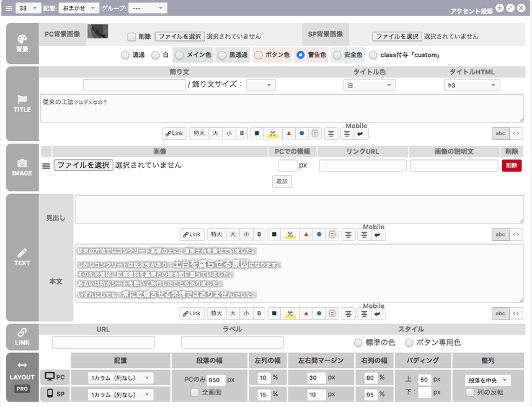Select the 安全色 background option

pos(337,55)
